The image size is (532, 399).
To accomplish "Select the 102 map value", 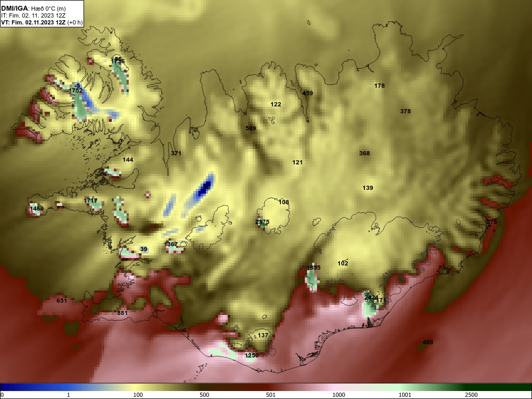I will 343,263.
